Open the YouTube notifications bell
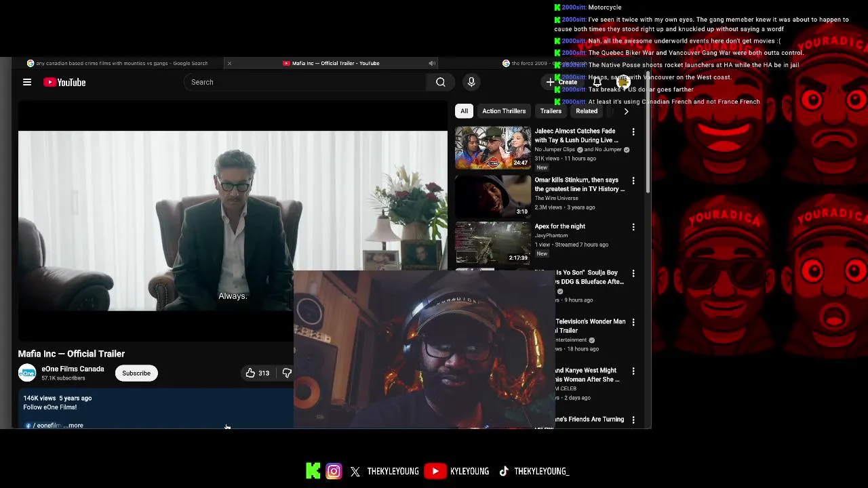 pyautogui.click(x=597, y=82)
